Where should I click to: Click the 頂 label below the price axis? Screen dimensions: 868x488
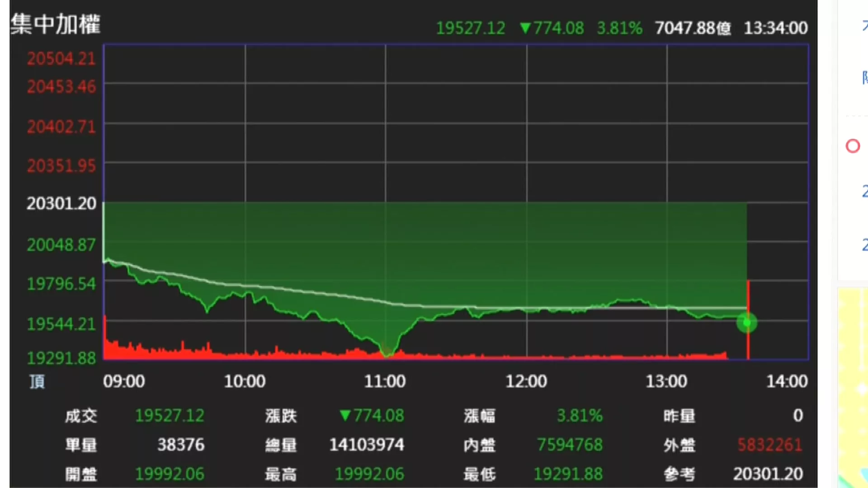pyautogui.click(x=37, y=382)
